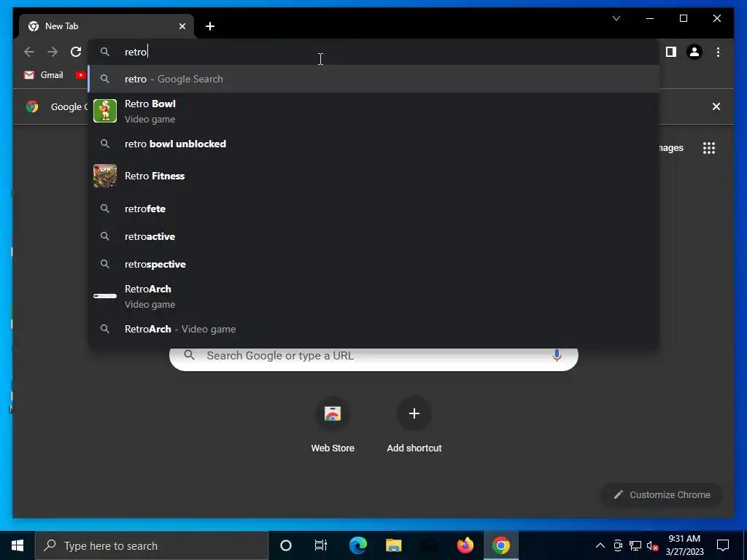The height and width of the screenshot is (560, 747).
Task: Go back using the back arrow
Action: click(29, 52)
